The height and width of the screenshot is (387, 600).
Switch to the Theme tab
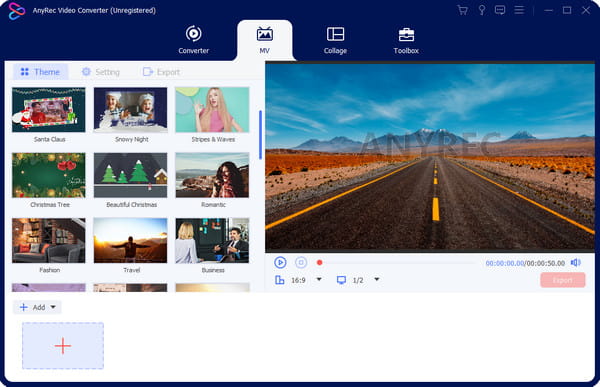tap(40, 72)
